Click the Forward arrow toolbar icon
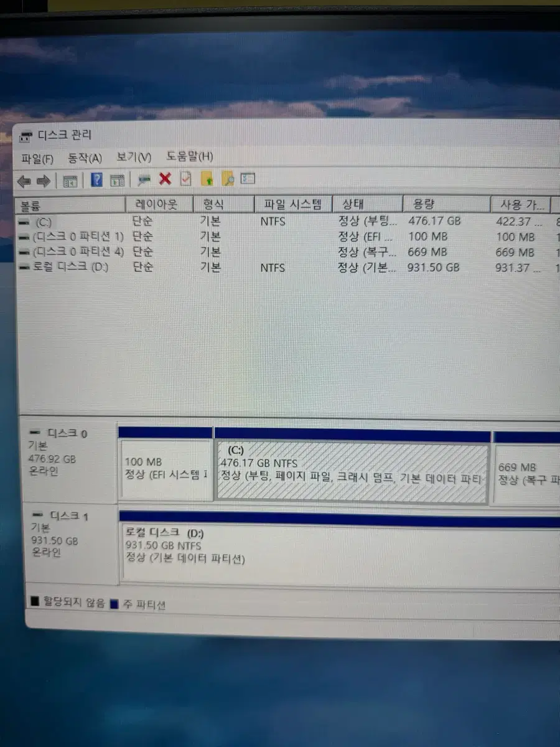This screenshot has height=747, width=560. tap(44, 181)
